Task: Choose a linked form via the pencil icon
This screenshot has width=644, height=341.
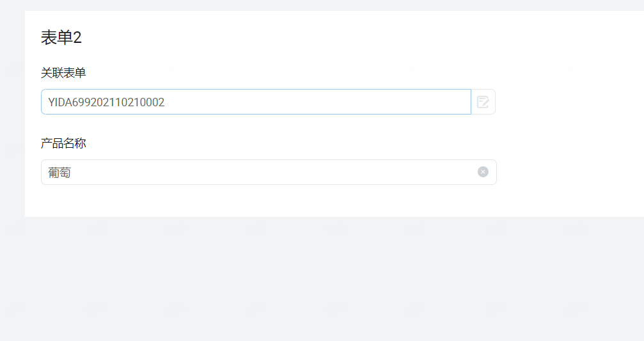Action: click(x=483, y=102)
